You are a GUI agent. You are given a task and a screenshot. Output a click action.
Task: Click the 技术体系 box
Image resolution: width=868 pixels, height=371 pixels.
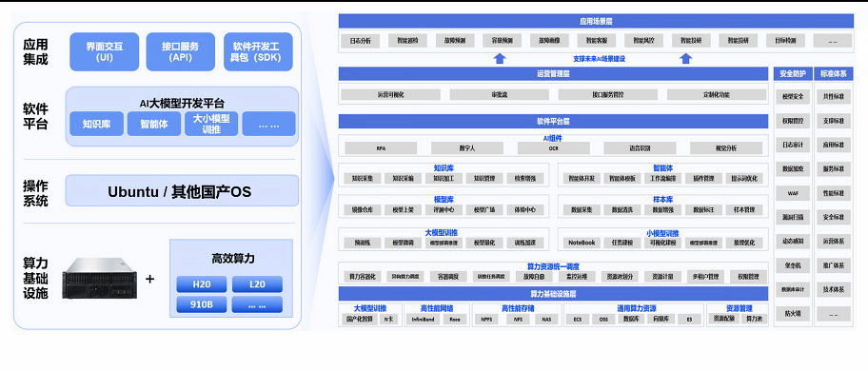[x=834, y=289]
